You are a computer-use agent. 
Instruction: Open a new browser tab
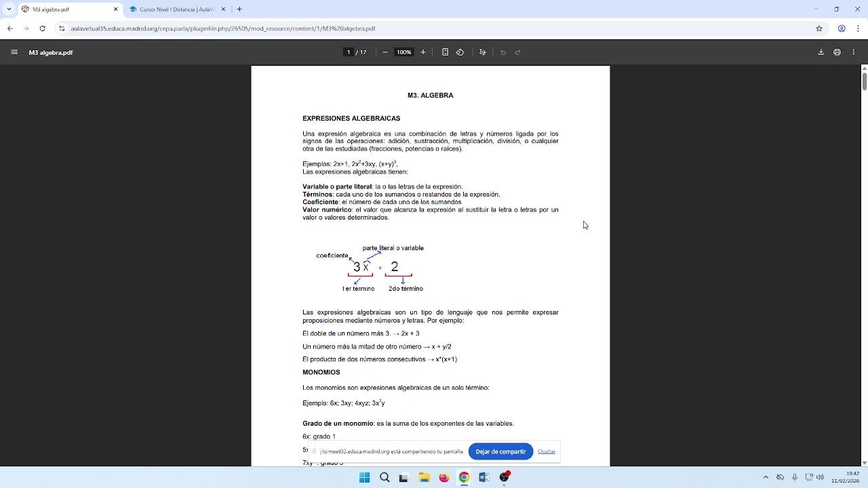coord(239,9)
